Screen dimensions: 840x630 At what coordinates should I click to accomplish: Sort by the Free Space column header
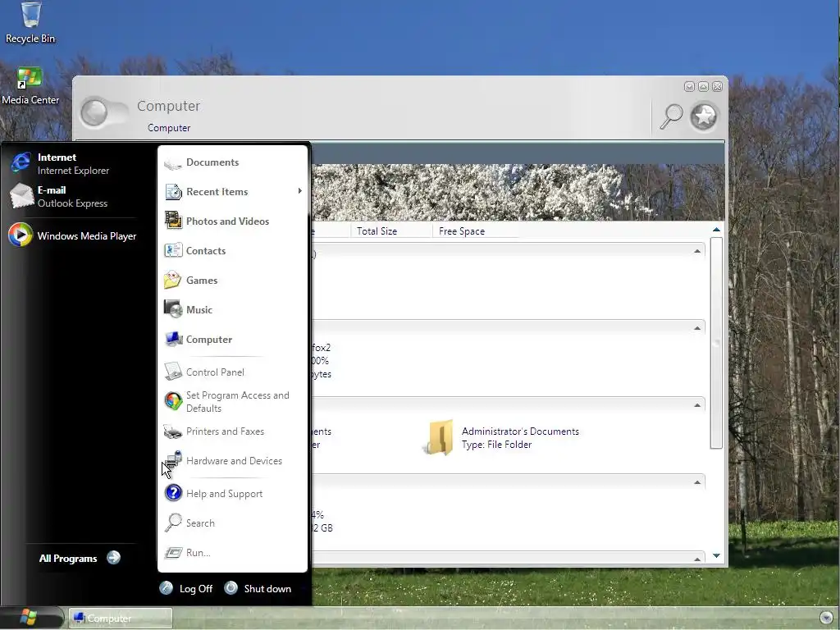pyautogui.click(x=462, y=231)
